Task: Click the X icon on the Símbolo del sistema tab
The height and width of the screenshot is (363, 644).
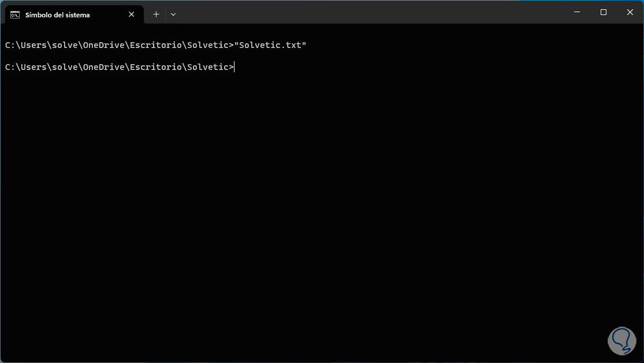Action: tap(131, 14)
